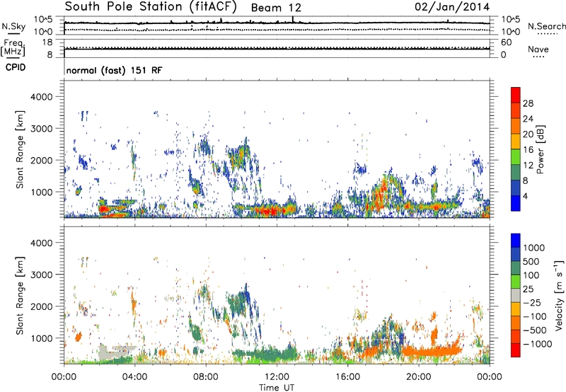This screenshot has height=392, width=566.
Task: Pick the gray segment of Velocity colorbar
Action: pos(516,296)
